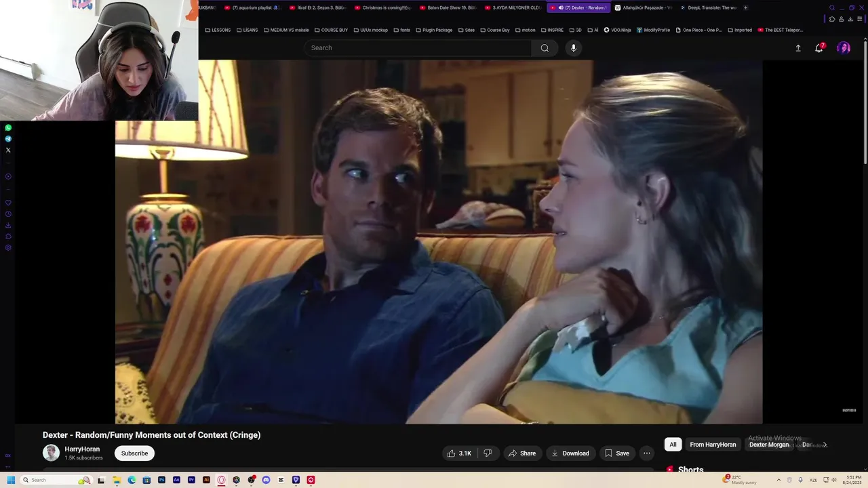Open Opera tab search magnifier
The height and width of the screenshot is (488, 868).
(832, 7)
